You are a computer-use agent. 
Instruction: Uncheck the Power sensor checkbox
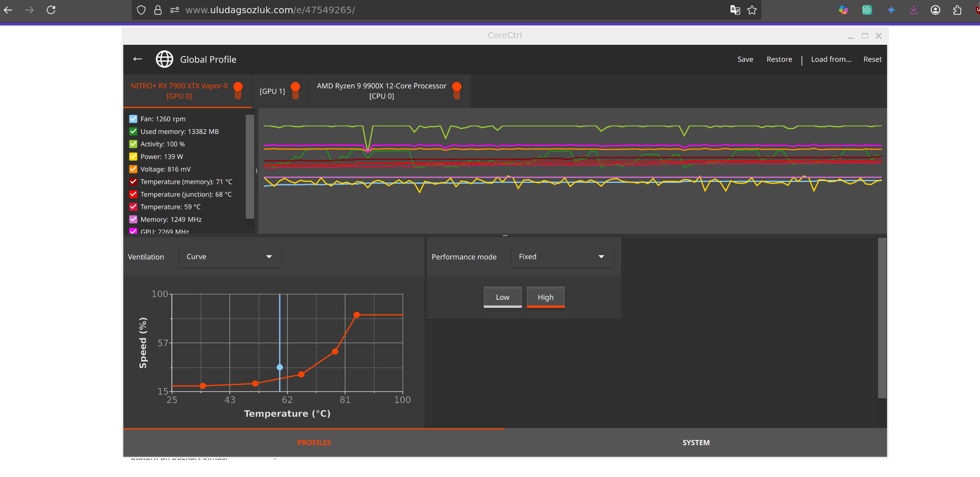point(133,156)
